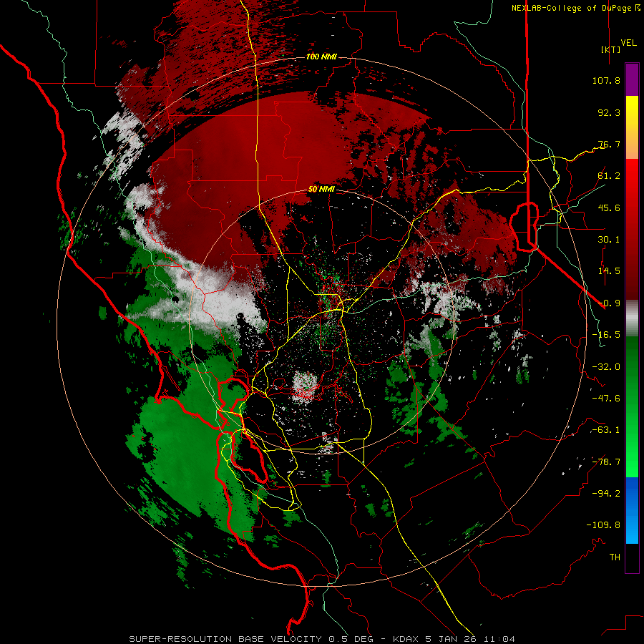Click the 50 NMI range ring label
This screenshot has height=644, width=644.
pyautogui.click(x=321, y=190)
